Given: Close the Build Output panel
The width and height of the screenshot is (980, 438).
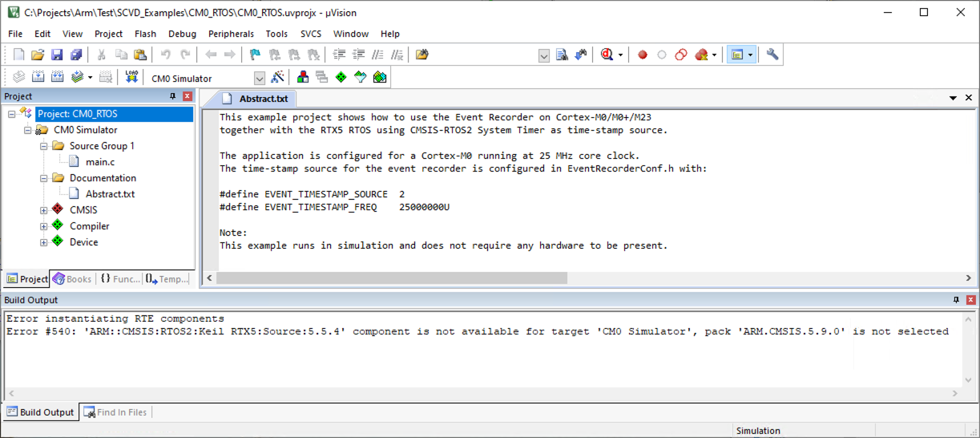Looking at the screenshot, I should pyautogui.click(x=971, y=300).
